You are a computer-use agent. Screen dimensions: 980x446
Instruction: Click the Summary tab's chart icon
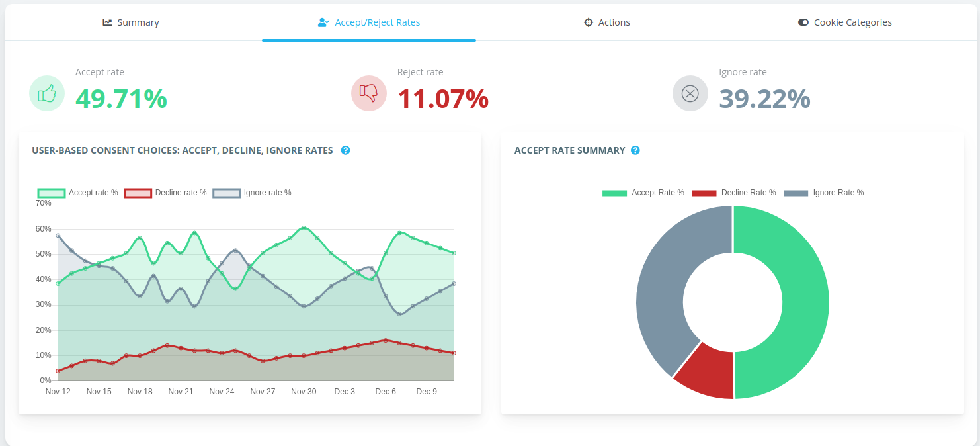pos(107,22)
